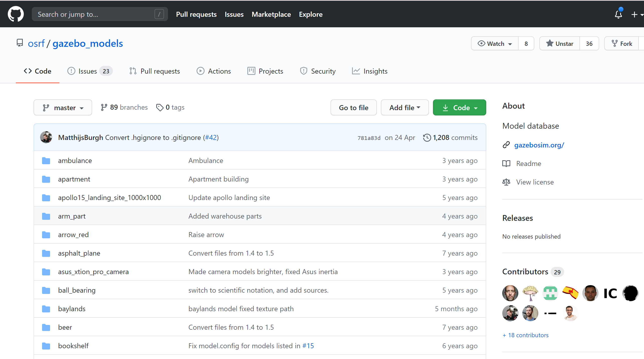The image size is (644, 359).
Task: Toggle Unstar on the repository
Action: coord(560,44)
